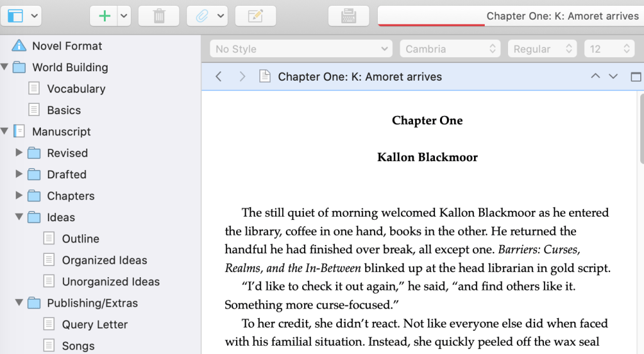Jump to next document with down chevron

click(613, 77)
